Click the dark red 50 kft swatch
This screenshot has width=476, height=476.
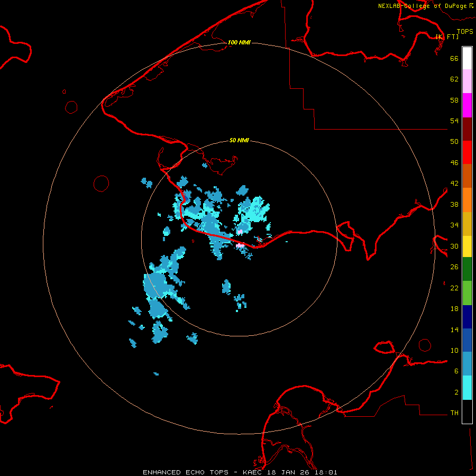click(x=467, y=129)
